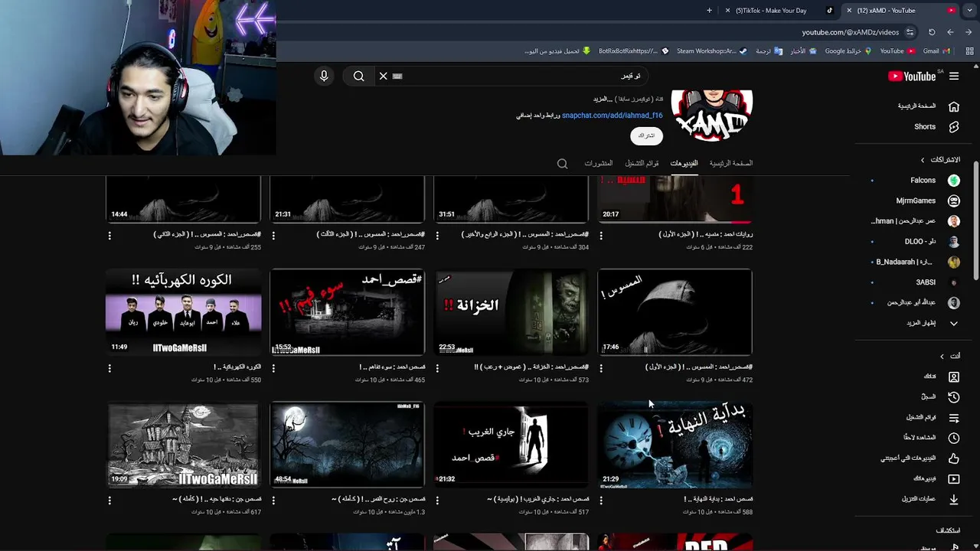Screen dimensions: 980x551
Task: Open the 48:54 moon forest video thumbnail
Action: pos(347,445)
